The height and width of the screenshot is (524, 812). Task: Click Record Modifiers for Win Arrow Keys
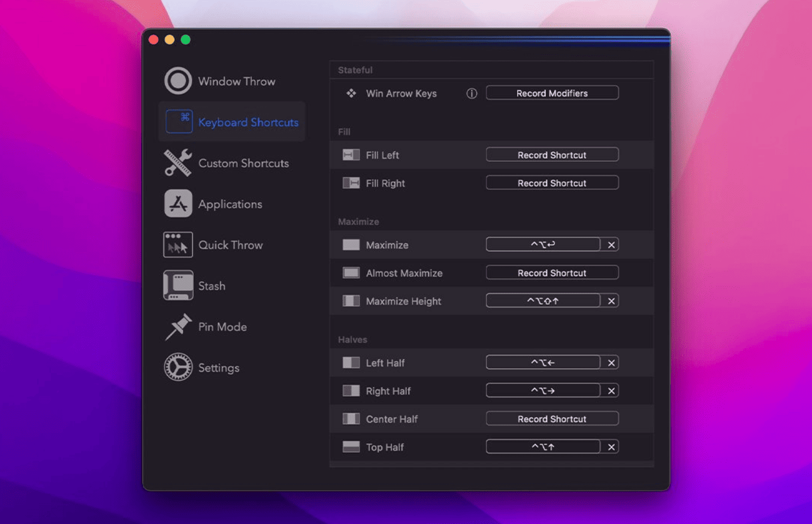click(552, 93)
